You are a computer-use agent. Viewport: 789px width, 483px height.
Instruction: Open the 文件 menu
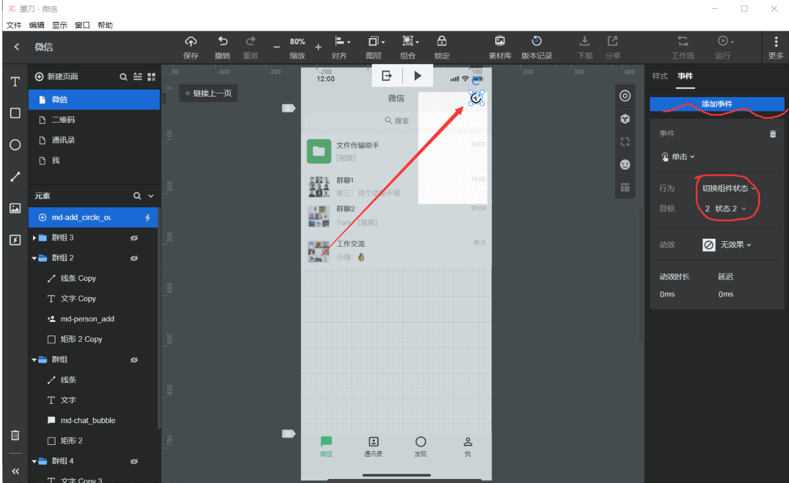point(14,25)
